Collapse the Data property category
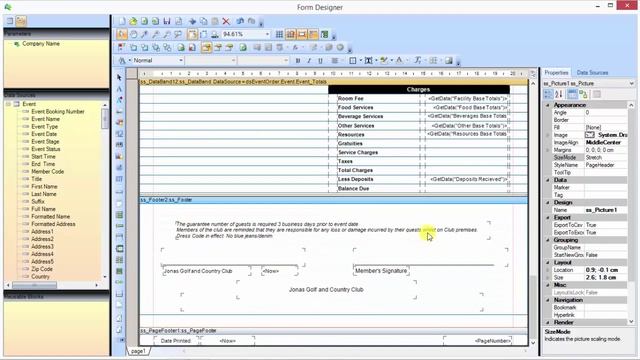The image size is (640, 360). click(x=548, y=180)
